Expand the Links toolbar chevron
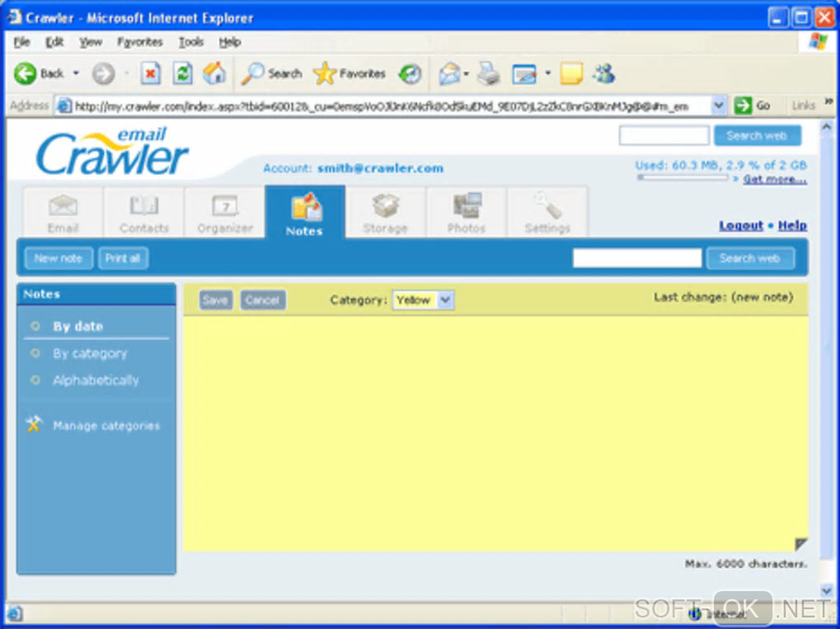Screen dimensions: 840x629 point(828,101)
